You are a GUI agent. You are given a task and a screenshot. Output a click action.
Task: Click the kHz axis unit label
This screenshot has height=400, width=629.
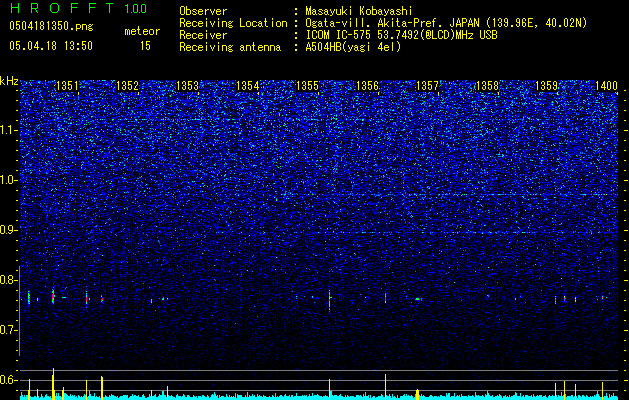9,81
